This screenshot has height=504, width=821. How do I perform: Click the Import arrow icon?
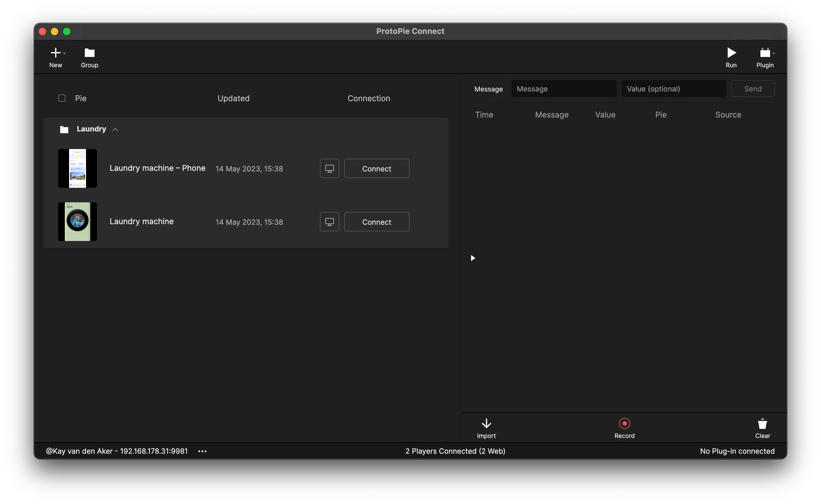click(x=486, y=424)
